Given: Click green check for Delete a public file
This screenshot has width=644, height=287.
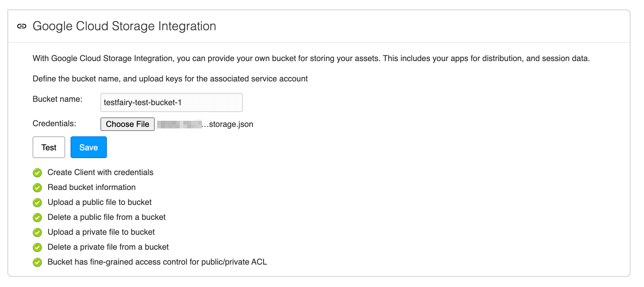Looking at the screenshot, I should pos(37,217).
